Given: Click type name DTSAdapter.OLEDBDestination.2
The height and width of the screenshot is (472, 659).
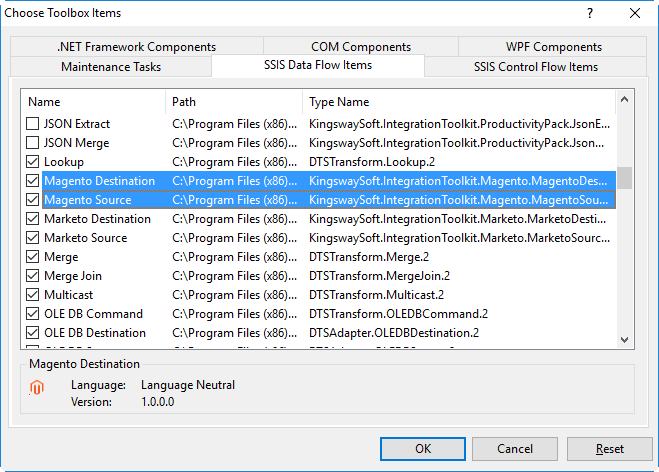Looking at the screenshot, I should 394,333.
